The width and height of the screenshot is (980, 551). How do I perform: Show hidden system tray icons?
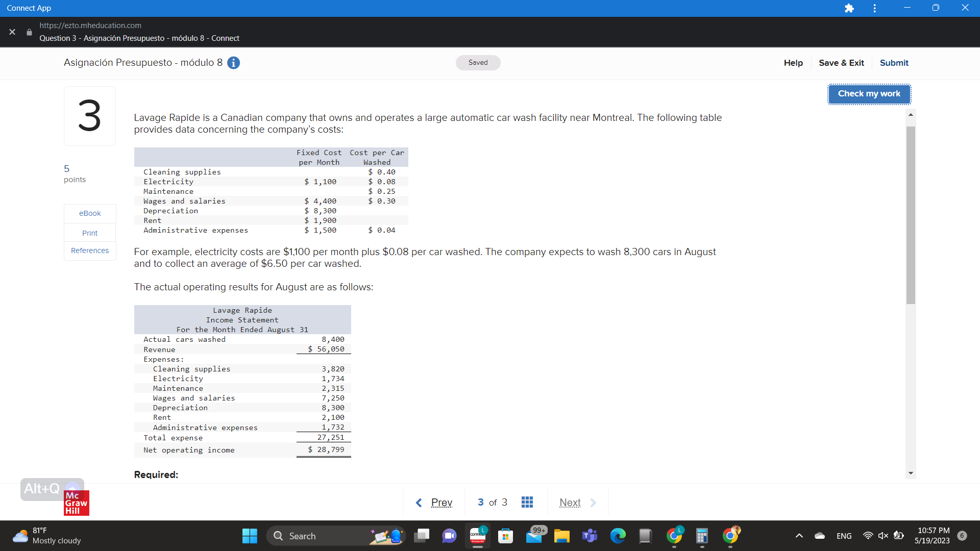pos(799,536)
